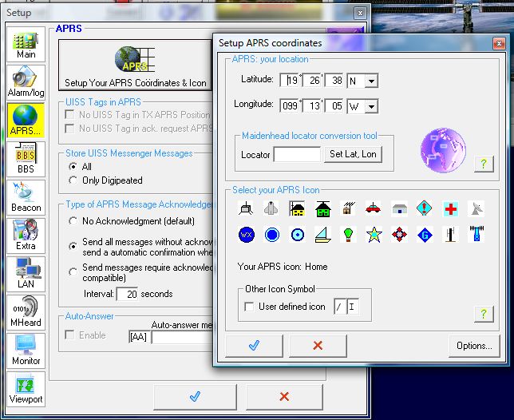The width and height of the screenshot is (514, 420).
Task: Click the Longitude degrees field
Action: 290,106
